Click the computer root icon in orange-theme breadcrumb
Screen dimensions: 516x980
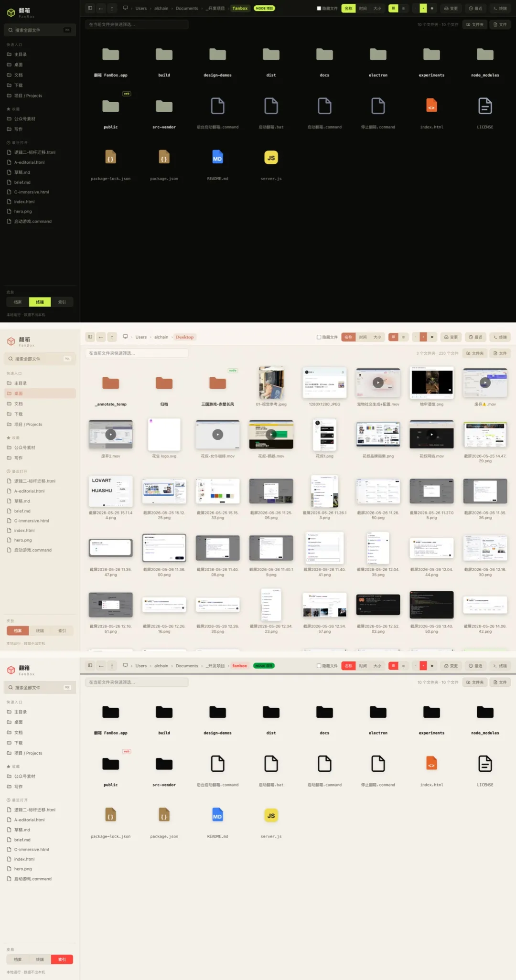click(x=125, y=337)
